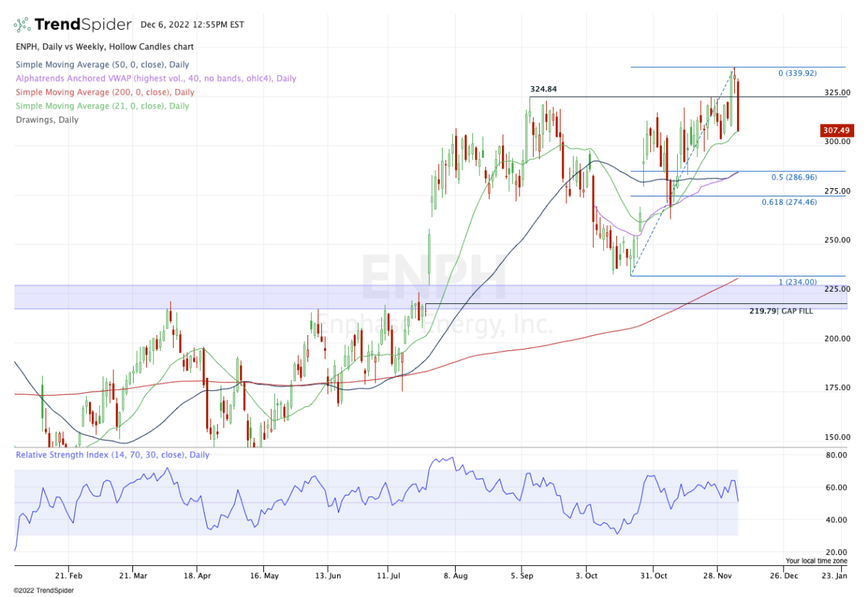Click the timestamp Dec 6, 2022 12:55PM EST

[x=194, y=24]
